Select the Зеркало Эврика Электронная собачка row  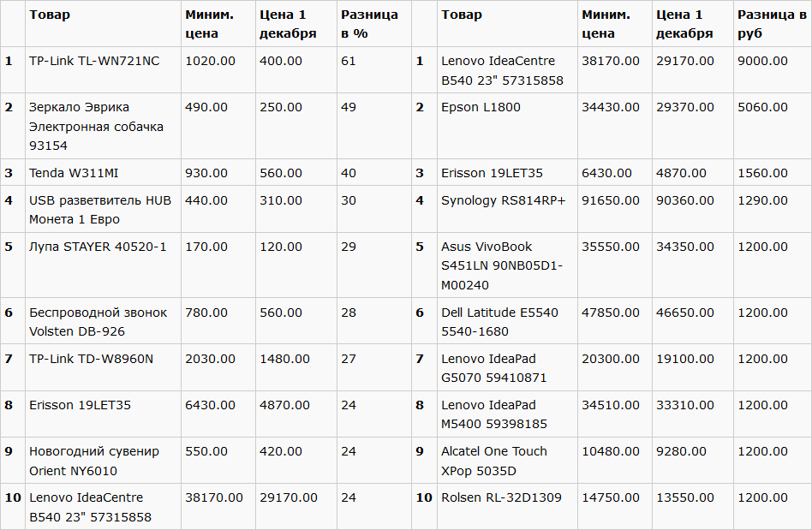[96, 126]
